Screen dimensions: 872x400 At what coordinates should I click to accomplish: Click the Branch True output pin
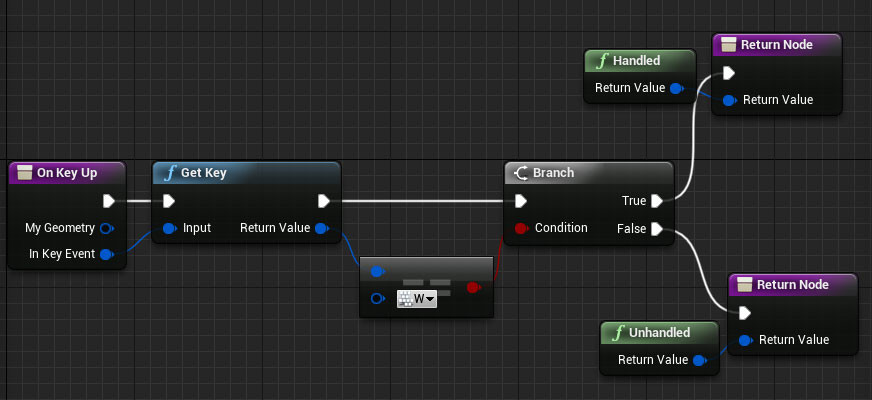[x=657, y=201]
